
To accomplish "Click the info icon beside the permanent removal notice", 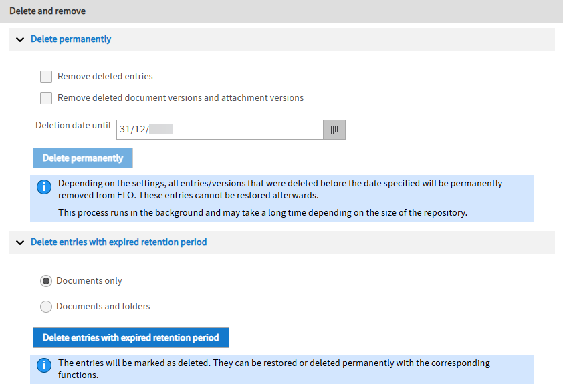I will tap(44, 187).
